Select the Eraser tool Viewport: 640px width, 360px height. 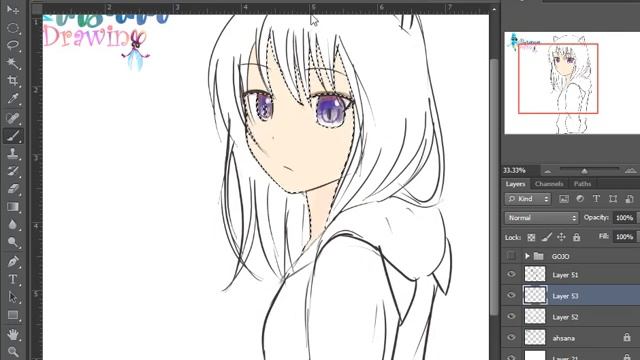13,189
